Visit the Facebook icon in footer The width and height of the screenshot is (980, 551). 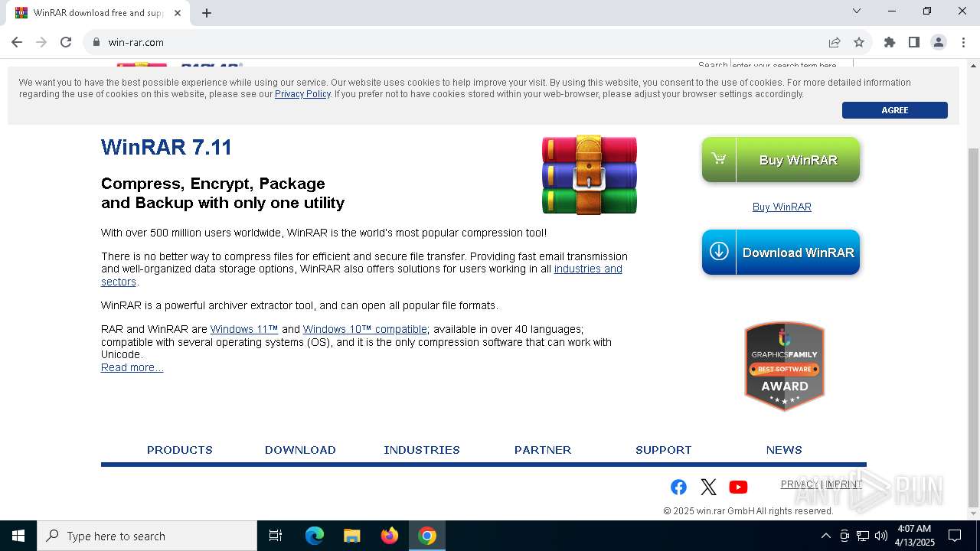point(678,487)
